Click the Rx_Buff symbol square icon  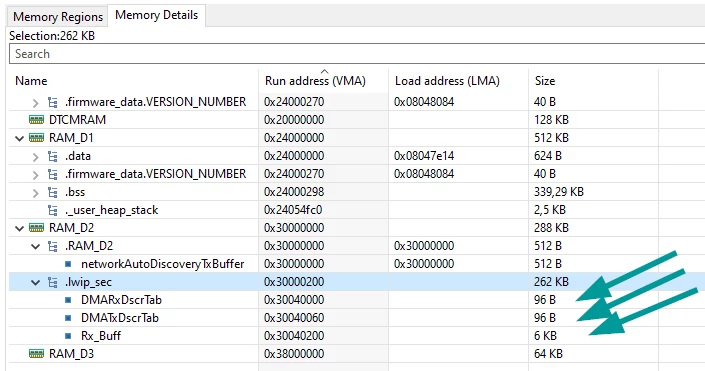(68, 336)
